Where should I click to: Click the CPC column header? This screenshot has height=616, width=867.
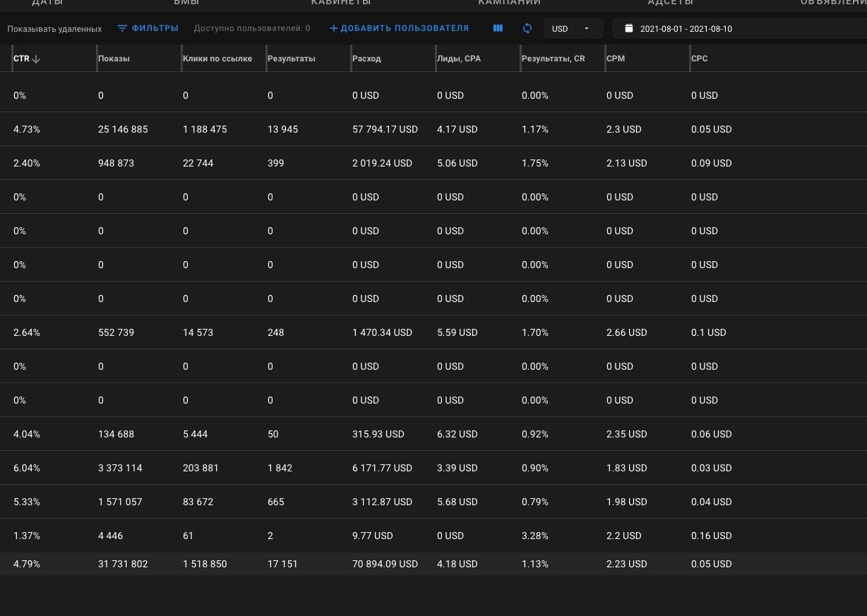tap(700, 59)
